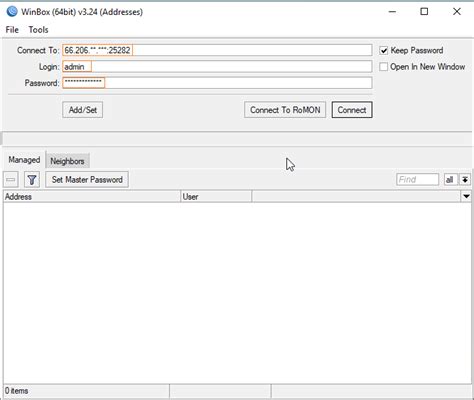Minimize the WinBox window
Viewport: 474px width, 400px height.
click(393, 12)
